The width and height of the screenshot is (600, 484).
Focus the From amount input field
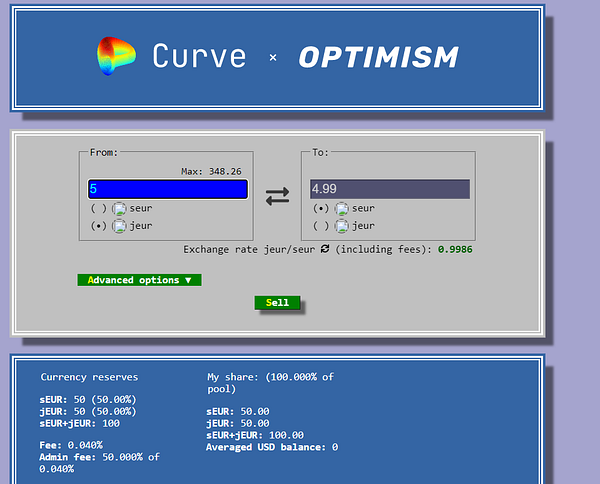coord(168,189)
